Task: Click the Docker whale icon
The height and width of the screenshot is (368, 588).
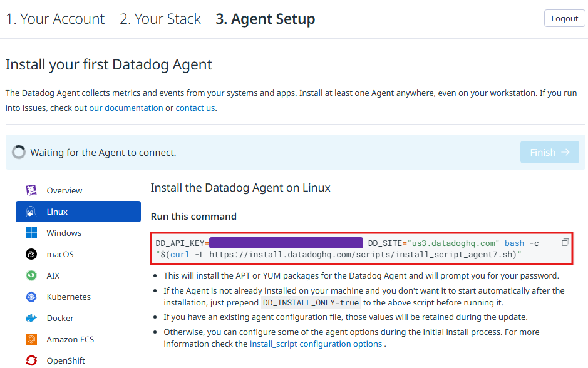Action: click(31, 318)
